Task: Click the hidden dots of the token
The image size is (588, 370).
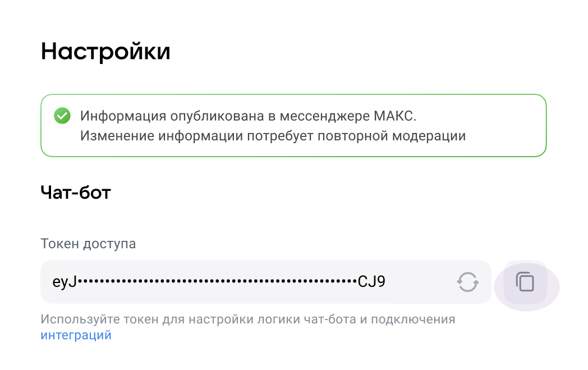Action: coord(218,281)
